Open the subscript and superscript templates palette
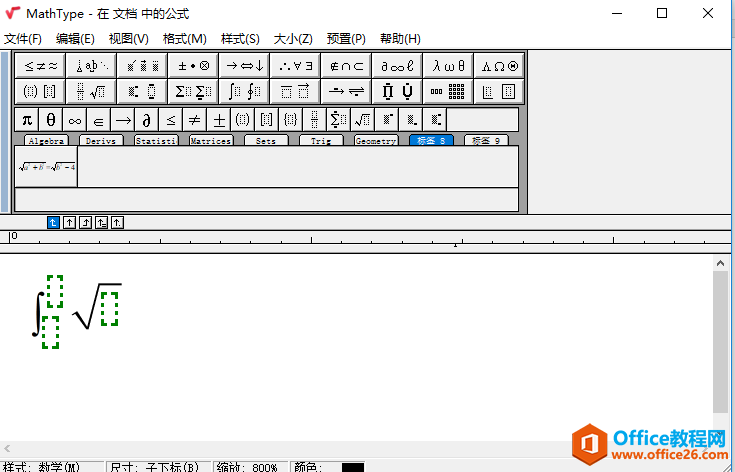The height and width of the screenshot is (472, 735). click(142, 91)
